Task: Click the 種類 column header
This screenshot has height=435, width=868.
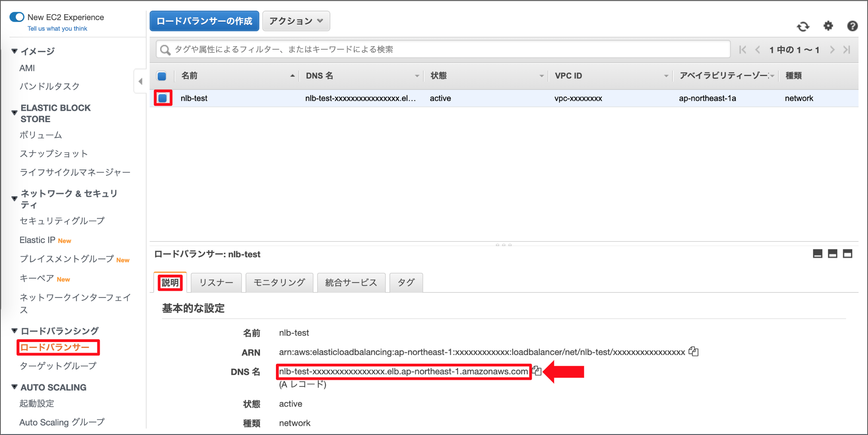Action: point(793,76)
